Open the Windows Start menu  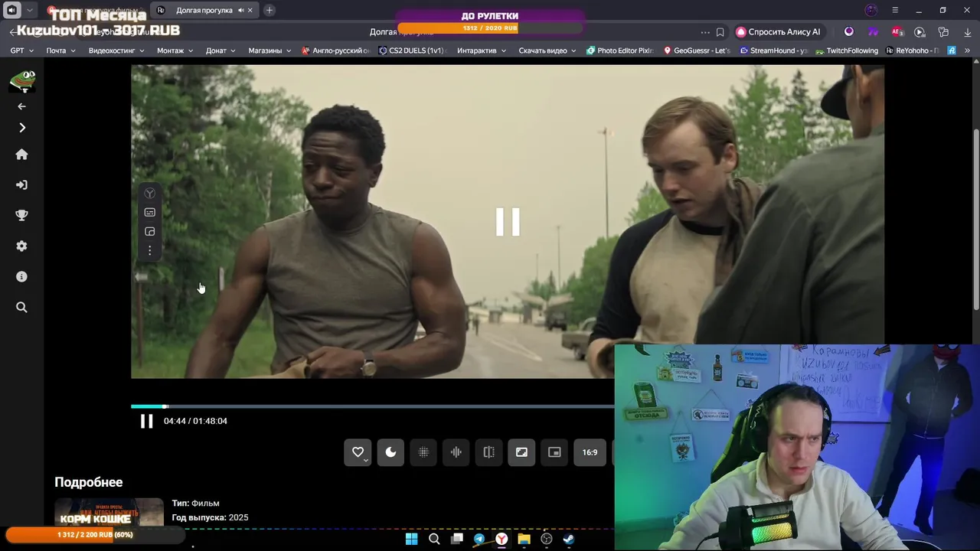coord(411,539)
